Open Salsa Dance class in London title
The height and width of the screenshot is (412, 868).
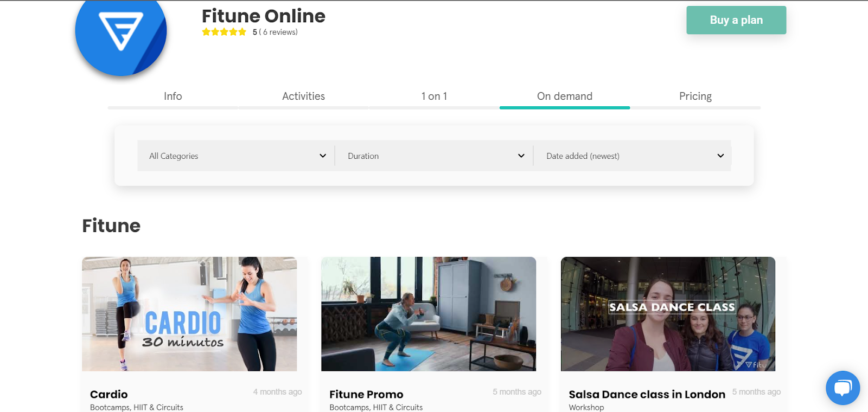[647, 394]
